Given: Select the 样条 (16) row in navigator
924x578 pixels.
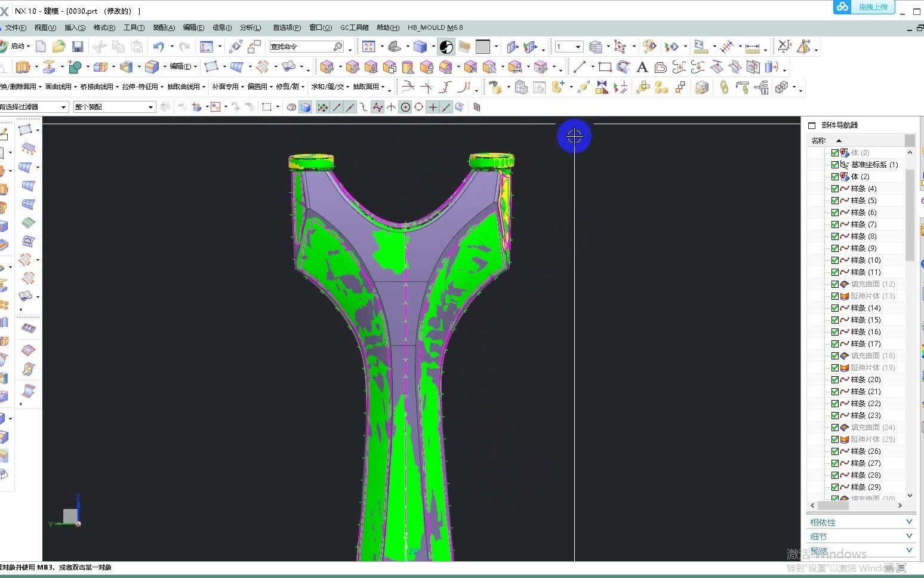Looking at the screenshot, I should (x=866, y=332).
